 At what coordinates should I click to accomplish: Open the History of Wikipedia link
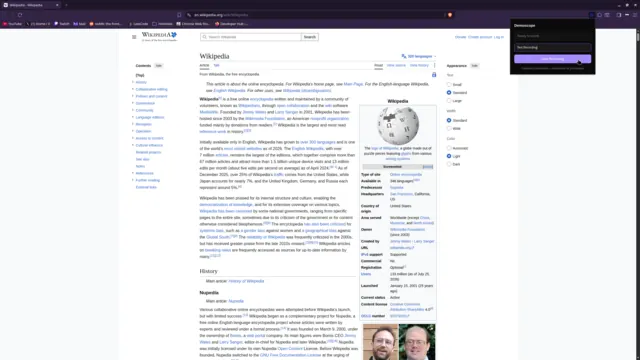(x=246, y=281)
